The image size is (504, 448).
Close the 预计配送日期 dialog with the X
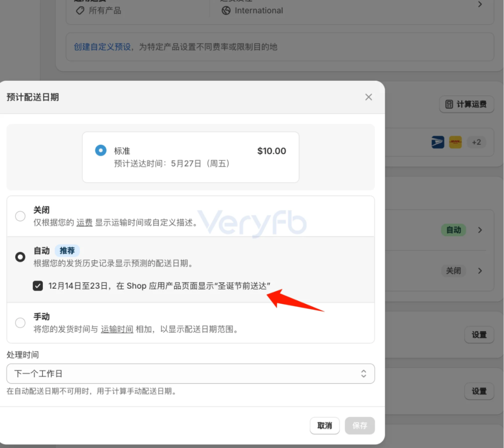(368, 97)
